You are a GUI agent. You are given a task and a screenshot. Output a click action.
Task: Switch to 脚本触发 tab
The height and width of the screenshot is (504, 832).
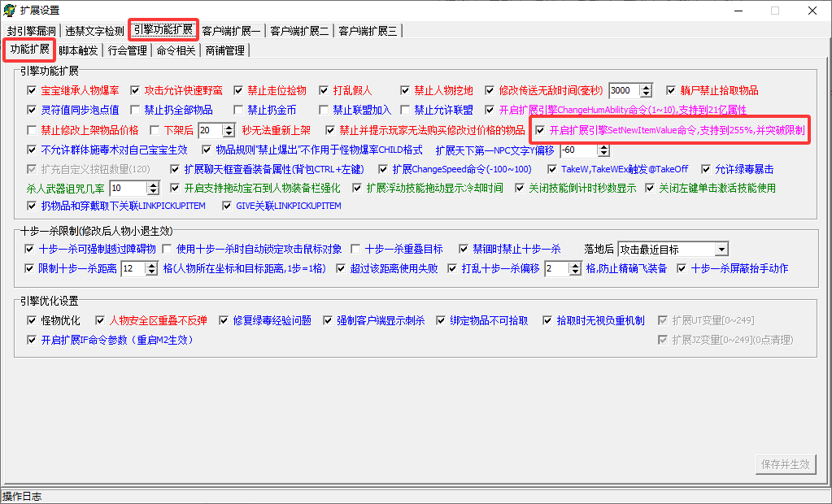pyautogui.click(x=78, y=50)
